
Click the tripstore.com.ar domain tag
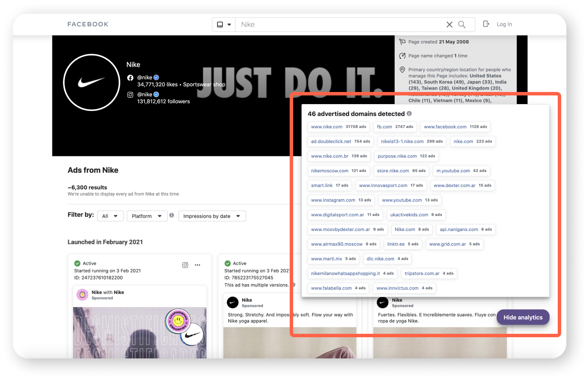(429, 274)
